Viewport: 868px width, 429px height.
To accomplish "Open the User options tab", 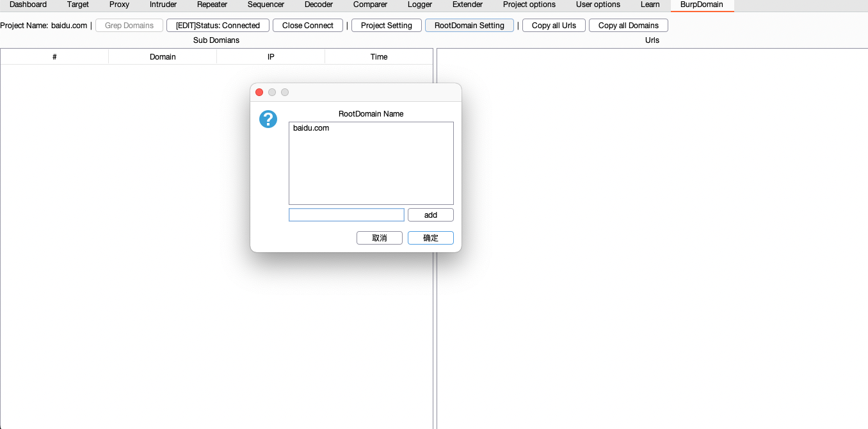I will [x=598, y=4].
